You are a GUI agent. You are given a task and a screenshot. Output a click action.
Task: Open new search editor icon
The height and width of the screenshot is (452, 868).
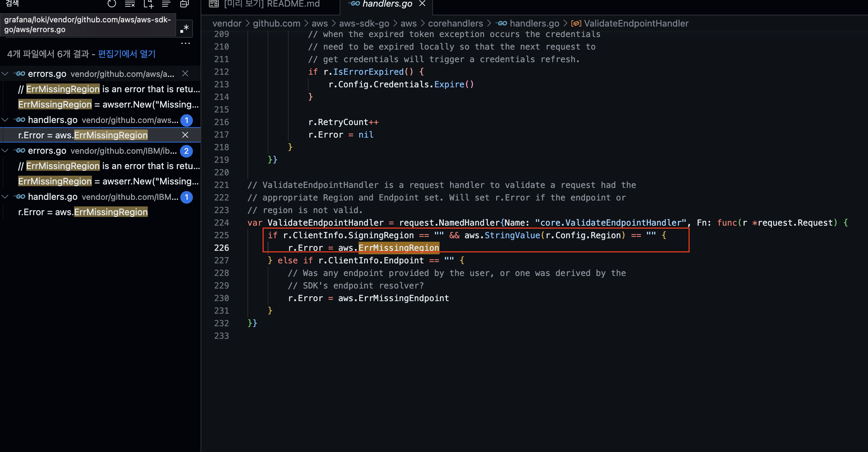pyautogui.click(x=149, y=4)
